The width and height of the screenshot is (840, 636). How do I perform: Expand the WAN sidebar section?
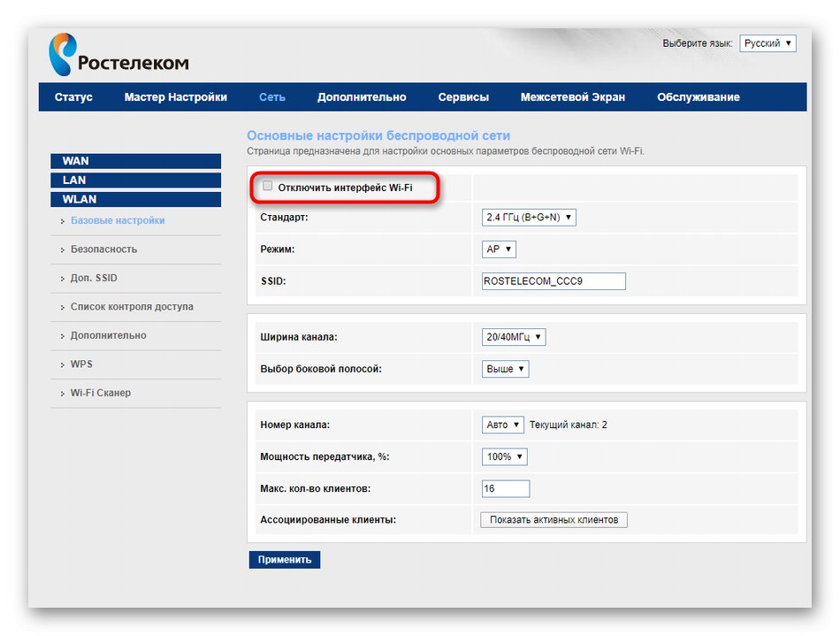pos(135,161)
